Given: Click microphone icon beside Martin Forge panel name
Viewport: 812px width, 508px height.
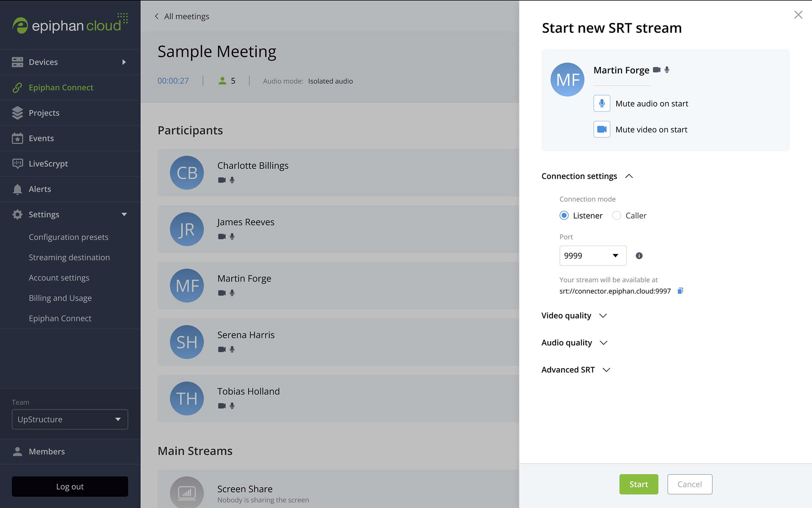Looking at the screenshot, I should coord(667,70).
